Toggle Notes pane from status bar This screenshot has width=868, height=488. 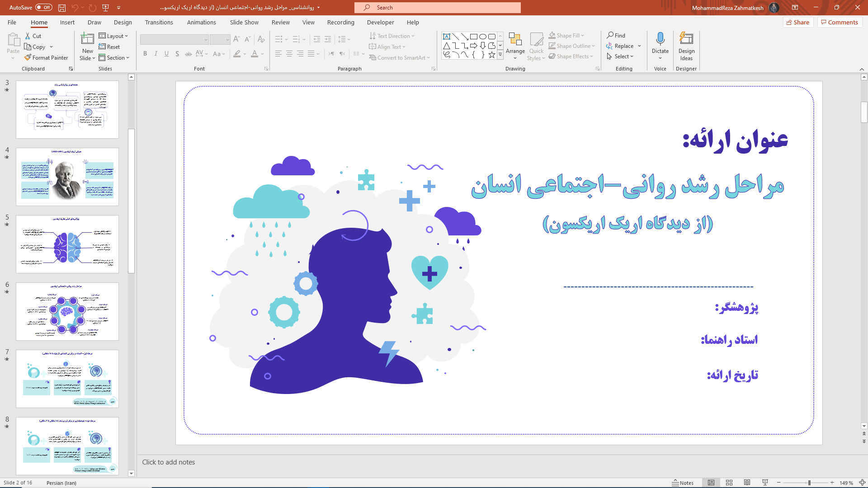pos(683,483)
